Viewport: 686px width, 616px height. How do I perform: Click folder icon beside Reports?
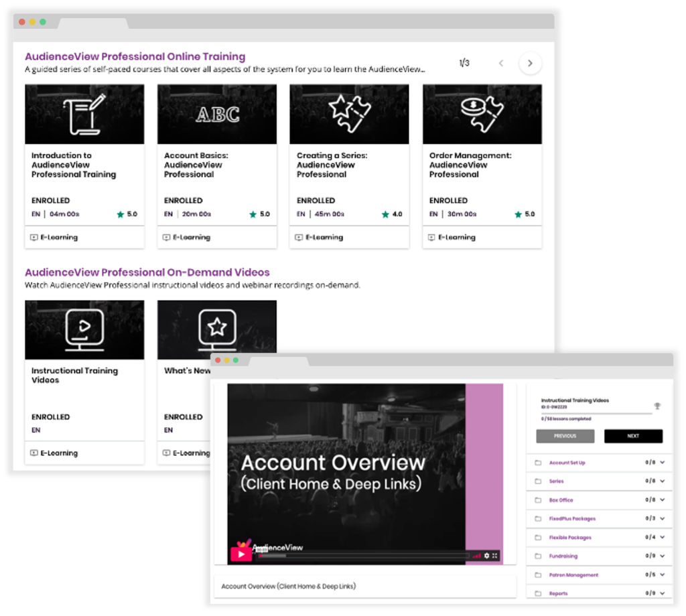(538, 593)
